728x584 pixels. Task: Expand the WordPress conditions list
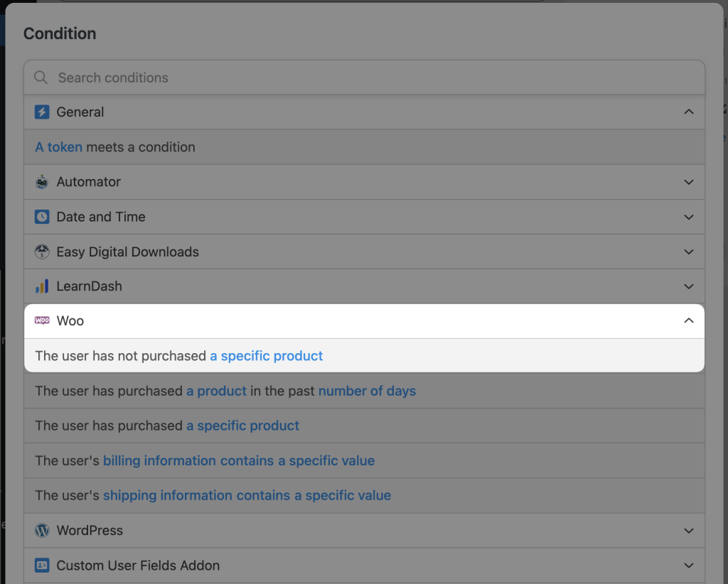688,530
